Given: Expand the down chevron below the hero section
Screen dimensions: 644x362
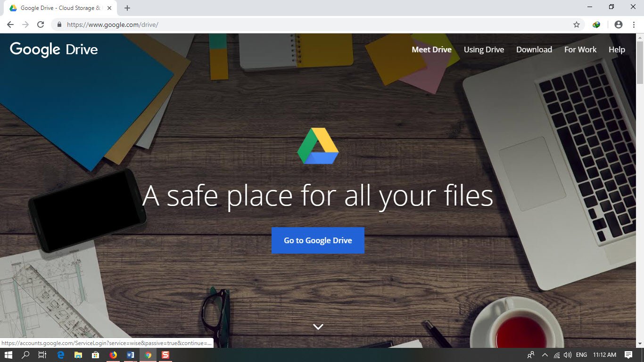Looking at the screenshot, I should (318, 326).
